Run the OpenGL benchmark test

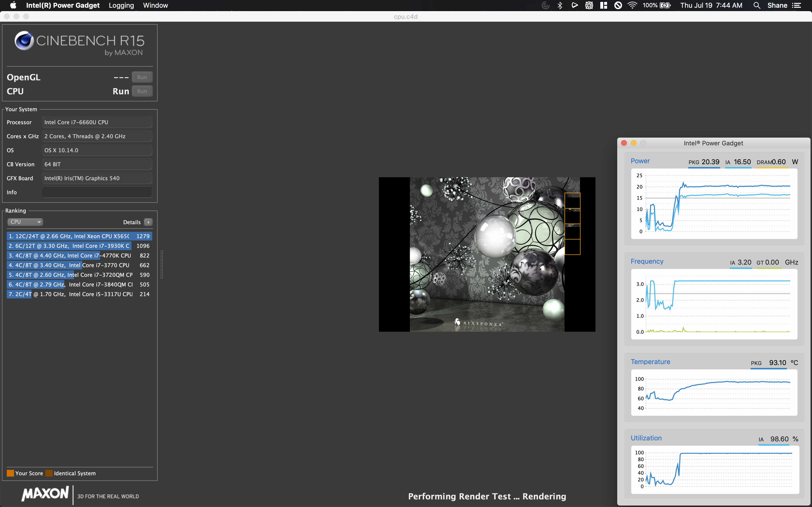(142, 77)
